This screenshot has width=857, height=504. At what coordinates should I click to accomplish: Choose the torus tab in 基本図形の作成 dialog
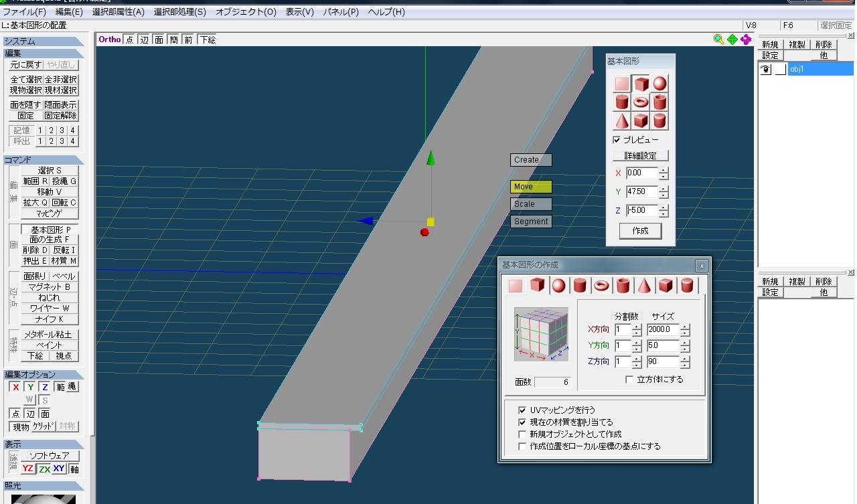(x=601, y=286)
